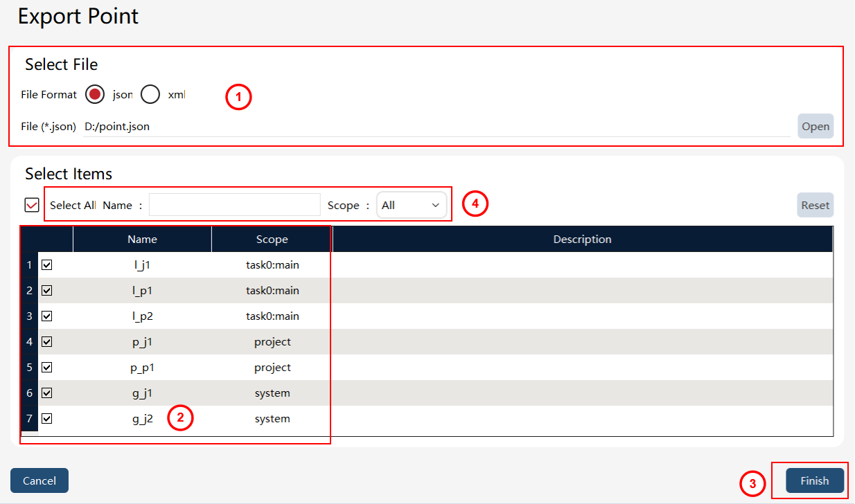Select the name cell l_p1

pyautogui.click(x=142, y=290)
